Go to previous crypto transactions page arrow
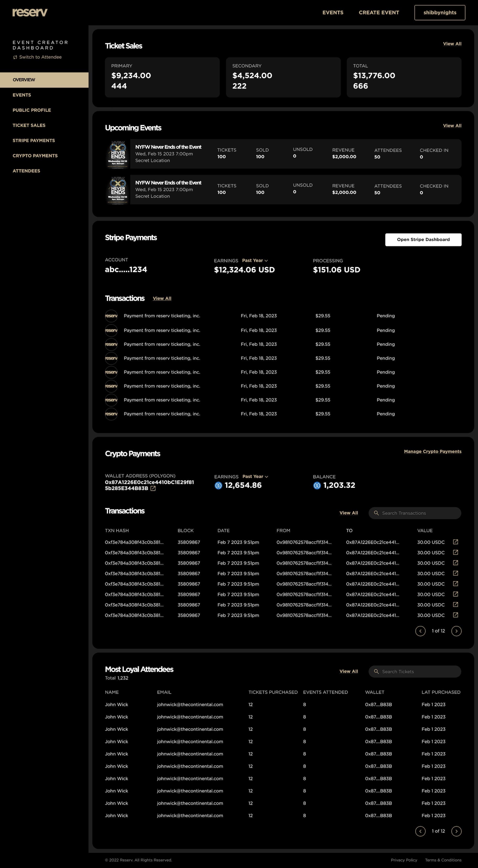The height and width of the screenshot is (868, 478). pos(420,631)
